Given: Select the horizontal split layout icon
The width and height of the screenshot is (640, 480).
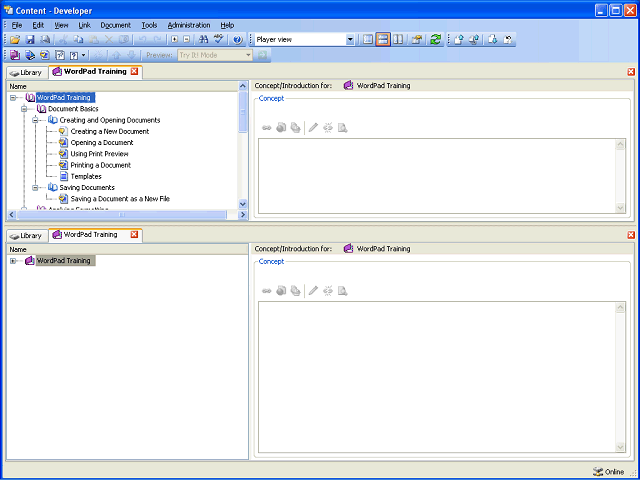Looking at the screenshot, I should coord(383,40).
